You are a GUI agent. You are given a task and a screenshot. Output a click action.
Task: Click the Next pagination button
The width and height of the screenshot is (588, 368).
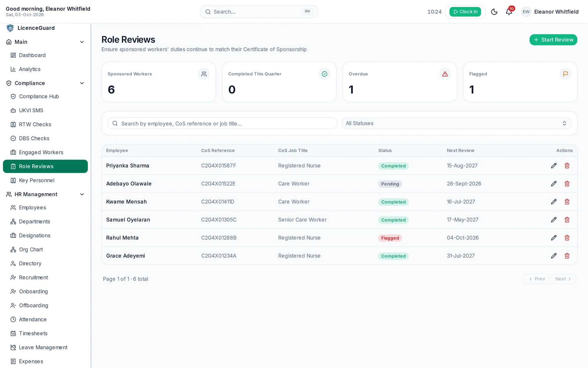[x=563, y=279]
